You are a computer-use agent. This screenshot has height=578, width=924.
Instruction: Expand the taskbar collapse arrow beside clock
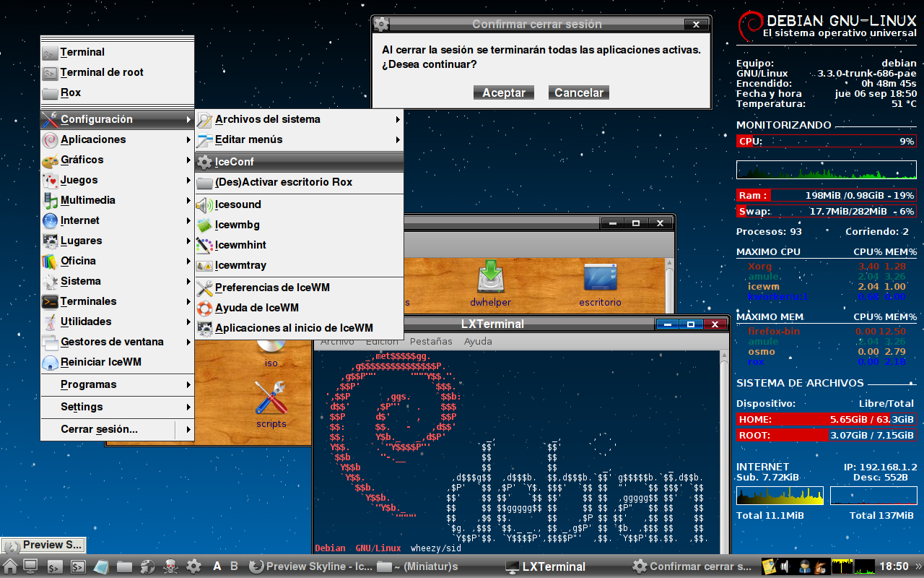point(918,566)
